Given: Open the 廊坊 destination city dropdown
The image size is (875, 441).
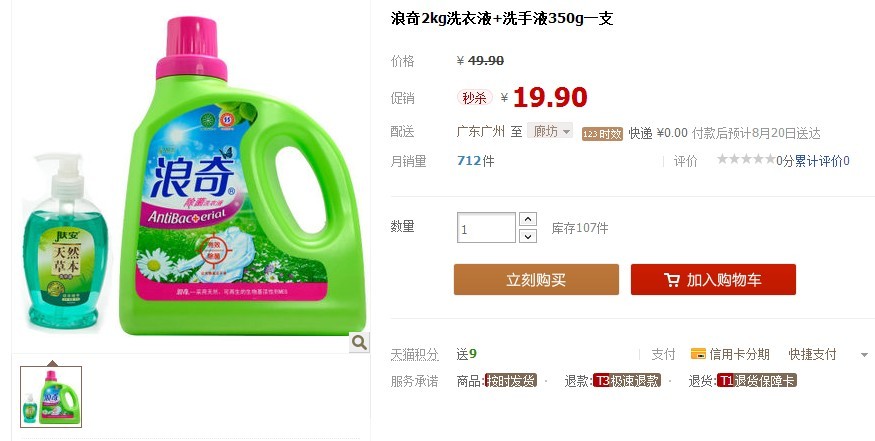Looking at the screenshot, I should click(550, 131).
